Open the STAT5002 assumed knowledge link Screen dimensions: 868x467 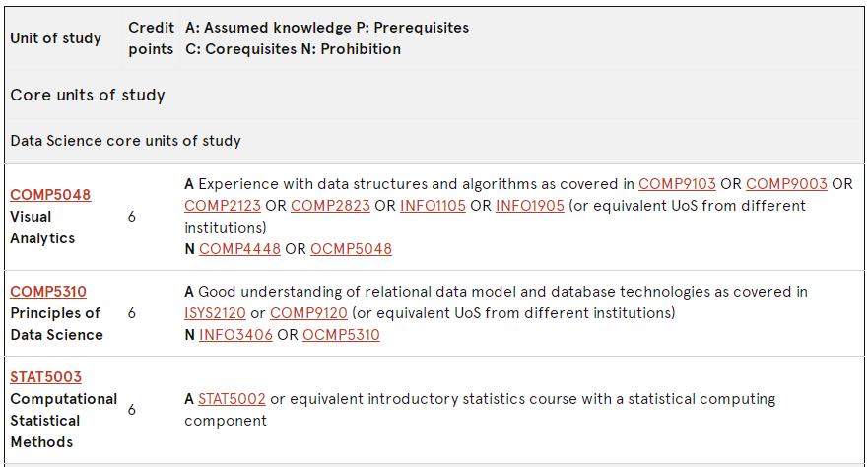click(232, 398)
